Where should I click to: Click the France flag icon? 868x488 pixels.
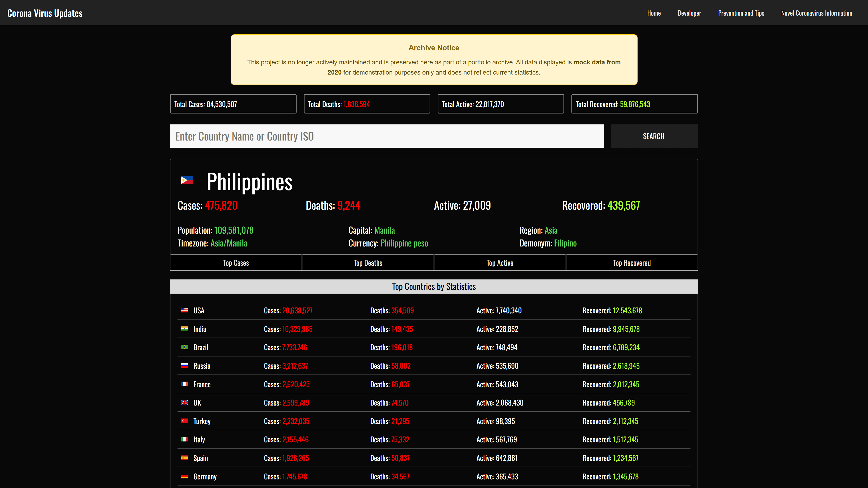[x=184, y=384]
